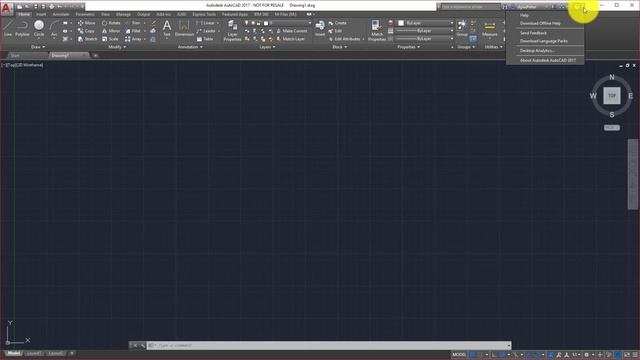Image resolution: width=640 pixels, height=360 pixels.
Task: Click TOP face of the ViewCube
Action: (612, 96)
